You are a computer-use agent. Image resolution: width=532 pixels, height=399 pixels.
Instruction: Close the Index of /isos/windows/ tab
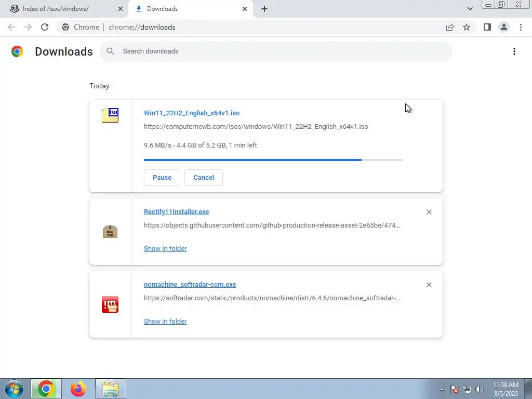coord(121,9)
